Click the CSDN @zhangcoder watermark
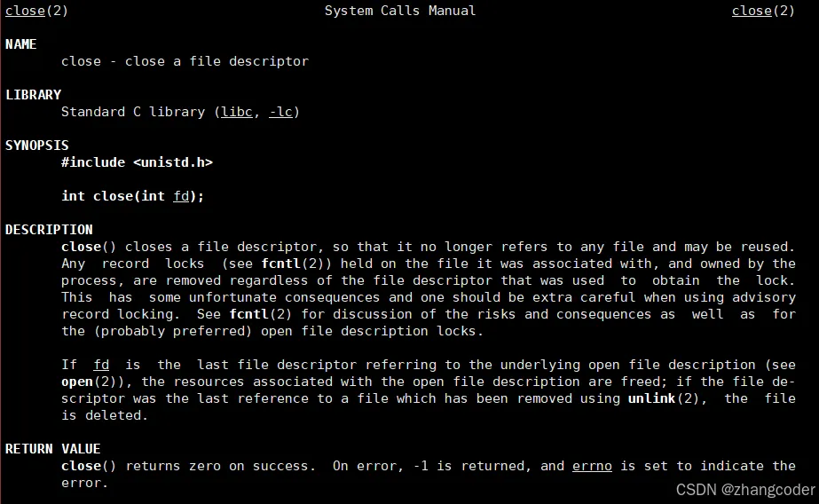This screenshot has height=504, width=819. [745, 490]
